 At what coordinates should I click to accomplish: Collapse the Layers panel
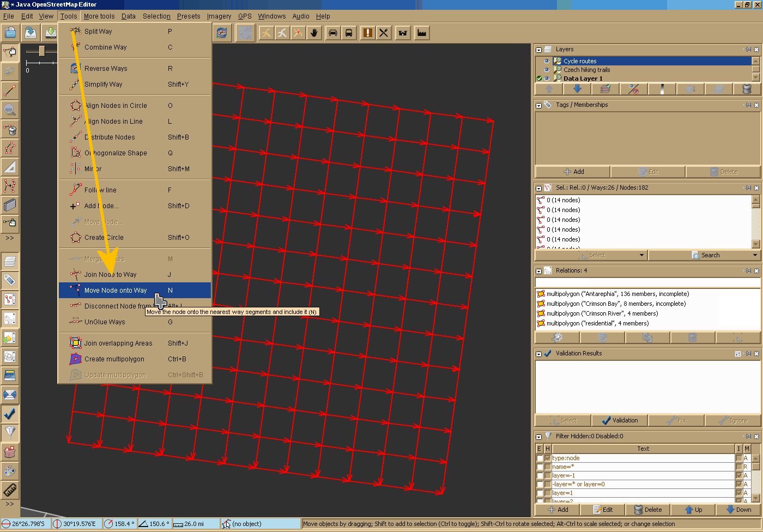tap(538, 50)
